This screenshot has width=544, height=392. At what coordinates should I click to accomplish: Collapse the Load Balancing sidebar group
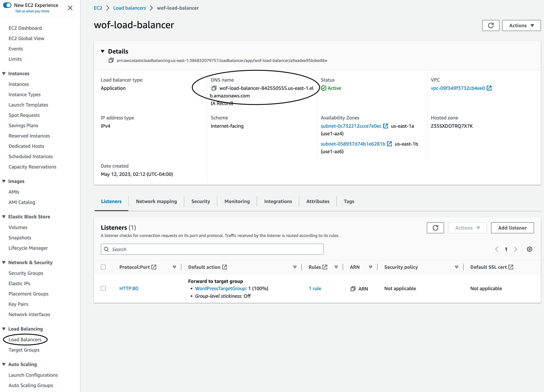(x=4, y=329)
